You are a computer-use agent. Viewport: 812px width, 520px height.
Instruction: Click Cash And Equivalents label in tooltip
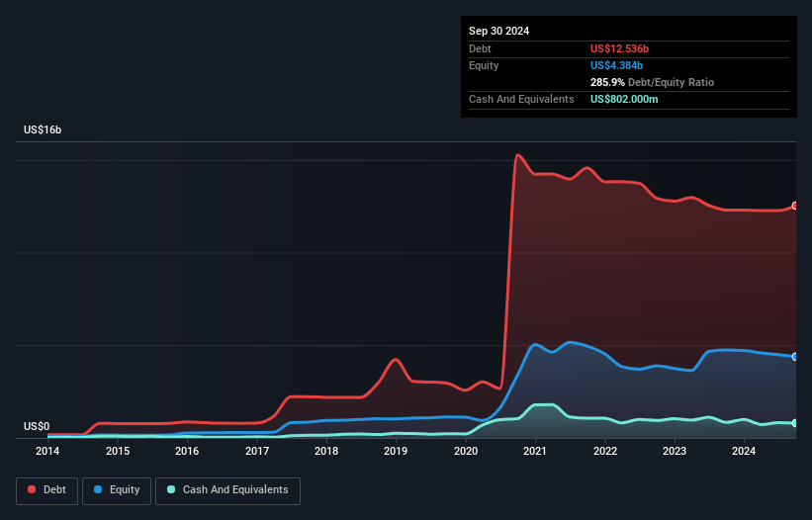pyautogui.click(x=521, y=99)
